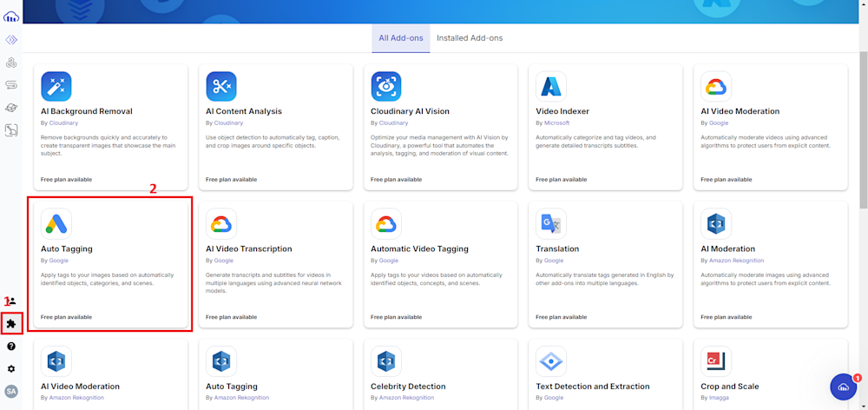Open Add-ons via the puzzle piece icon

tap(11, 323)
